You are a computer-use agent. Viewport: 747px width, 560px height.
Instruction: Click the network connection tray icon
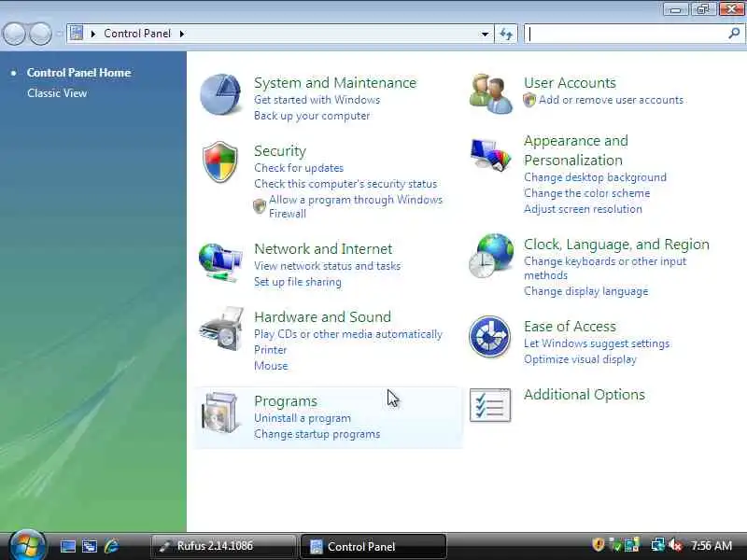click(x=658, y=545)
